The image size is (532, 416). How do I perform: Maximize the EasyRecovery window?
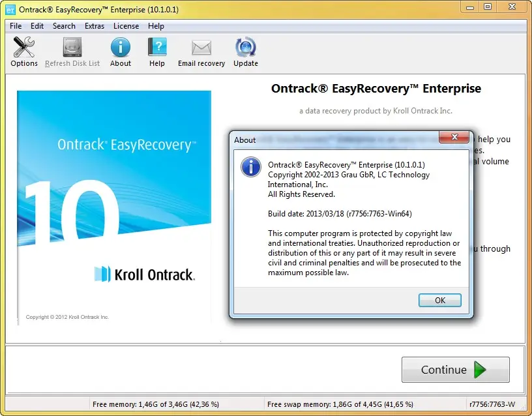488,7
